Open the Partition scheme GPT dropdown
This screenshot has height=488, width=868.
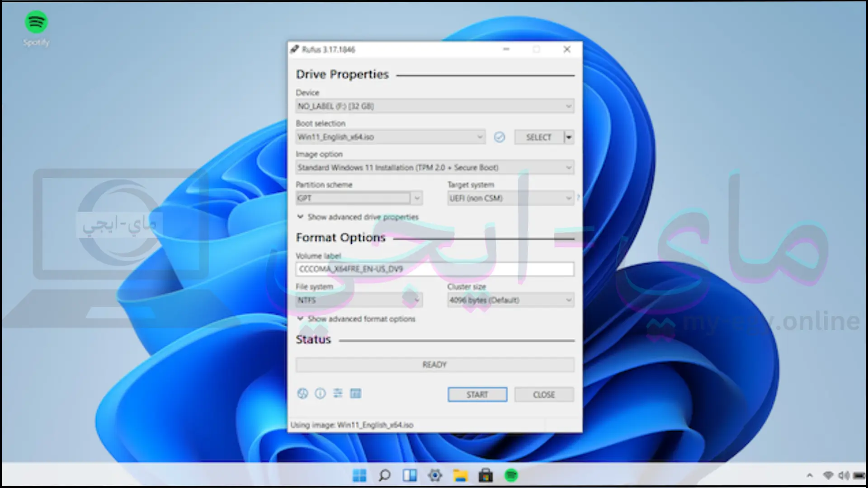pos(359,198)
